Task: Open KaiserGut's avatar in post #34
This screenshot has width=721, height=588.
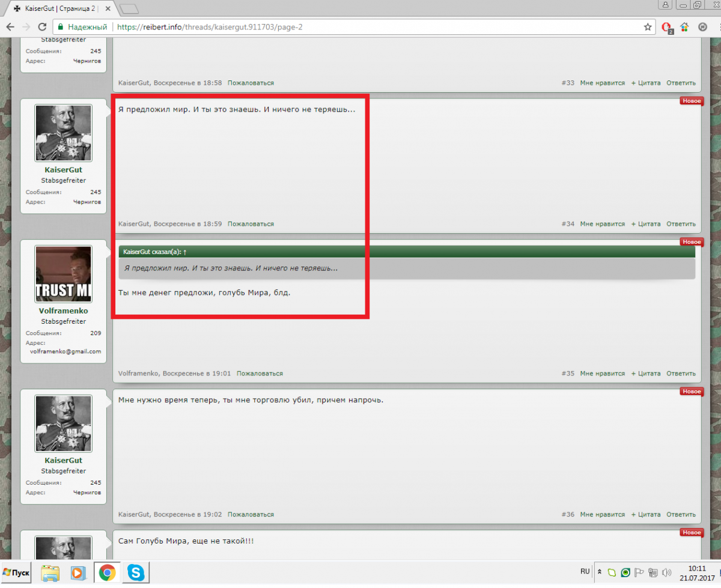Action: click(x=63, y=133)
